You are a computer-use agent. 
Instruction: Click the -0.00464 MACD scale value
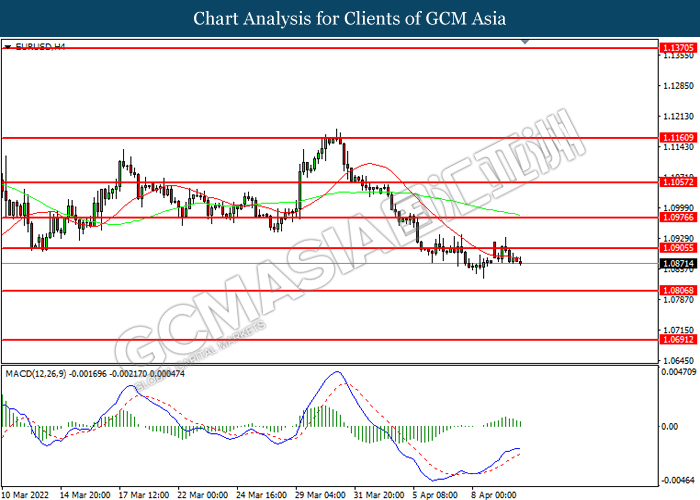tap(679, 480)
